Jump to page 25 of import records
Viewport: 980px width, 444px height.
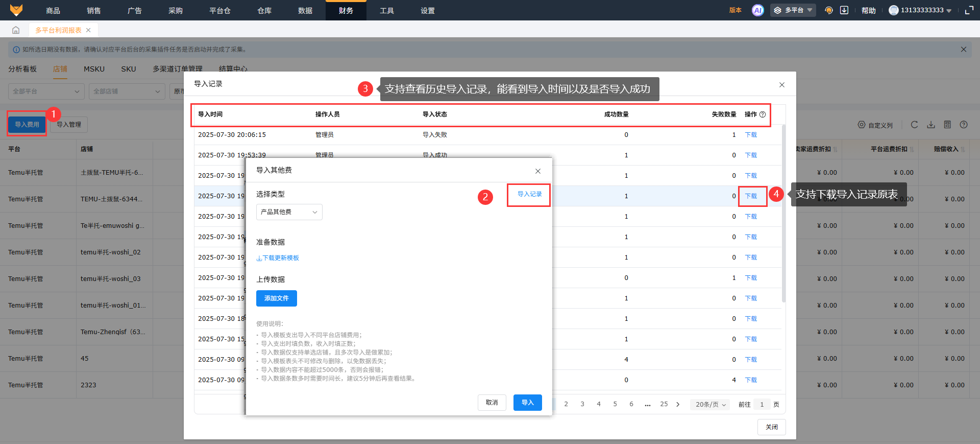664,404
